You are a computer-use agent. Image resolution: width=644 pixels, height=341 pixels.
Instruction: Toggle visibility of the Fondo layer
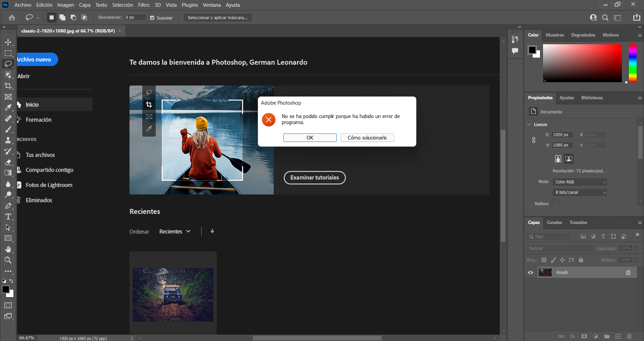530,272
